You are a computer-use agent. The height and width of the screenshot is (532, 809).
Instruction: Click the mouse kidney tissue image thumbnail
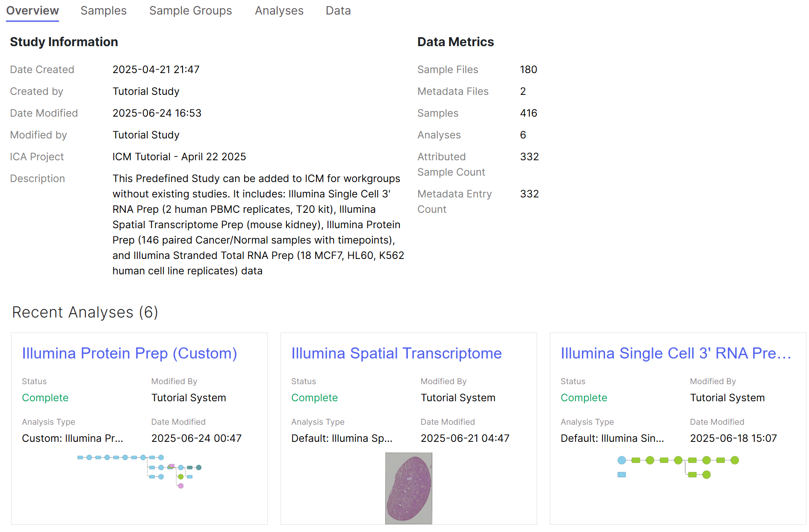[x=408, y=488]
